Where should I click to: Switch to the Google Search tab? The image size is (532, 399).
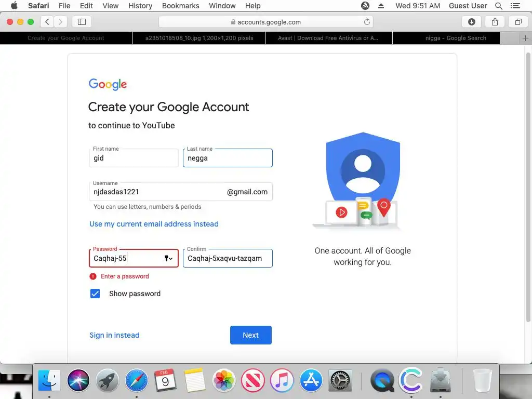coord(446,38)
